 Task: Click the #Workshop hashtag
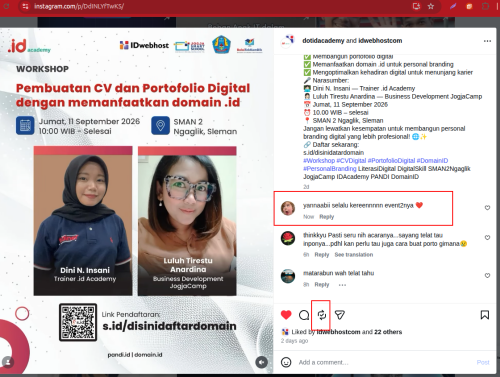(319, 161)
